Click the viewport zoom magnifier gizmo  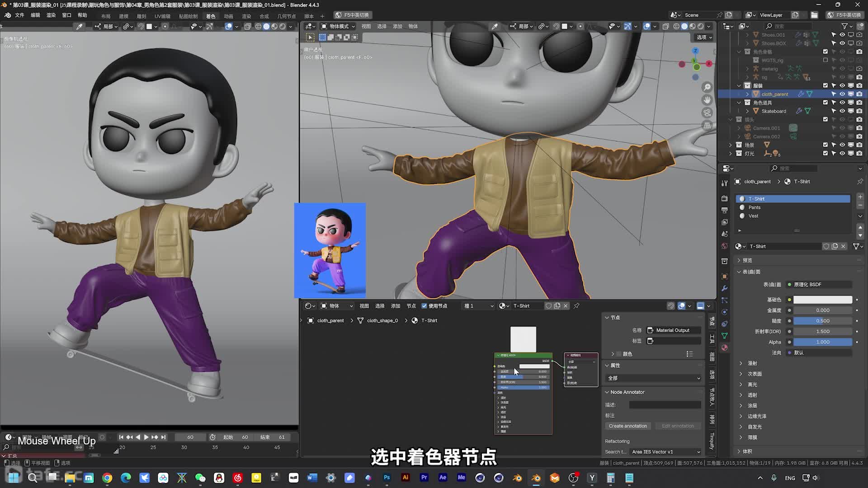click(707, 87)
